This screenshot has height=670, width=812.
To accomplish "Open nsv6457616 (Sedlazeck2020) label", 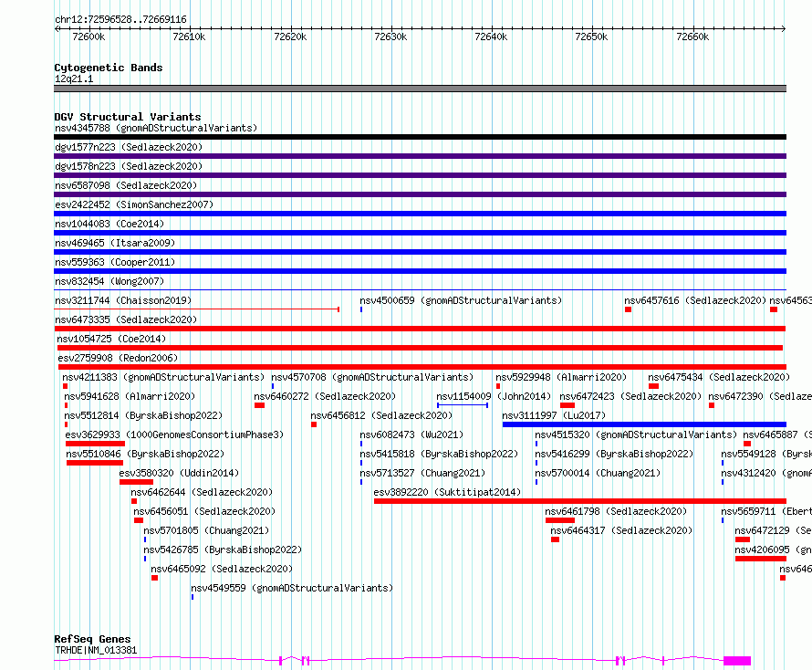I will pos(695,300).
